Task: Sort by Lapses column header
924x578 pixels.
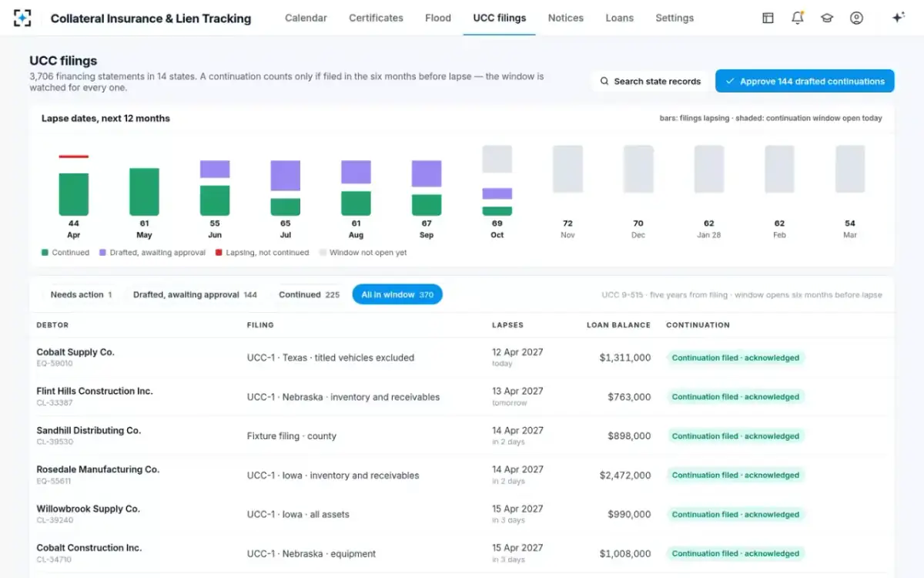Action: (507, 325)
